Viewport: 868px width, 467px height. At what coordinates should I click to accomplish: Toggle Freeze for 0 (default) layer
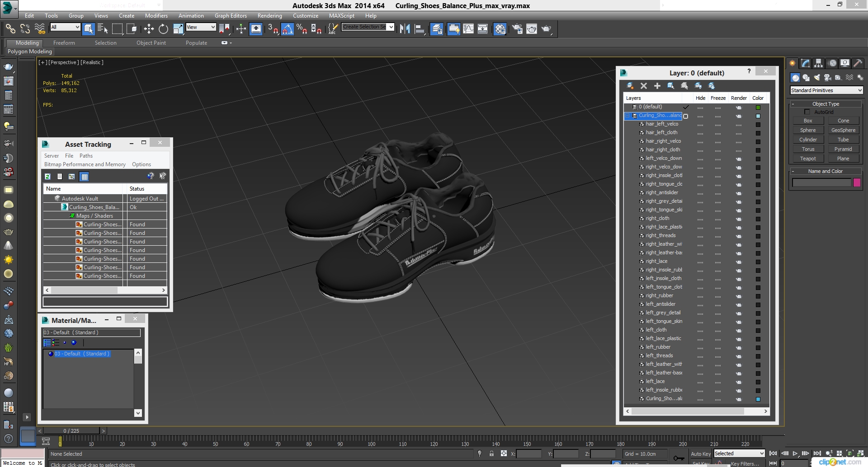[x=718, y=107]
